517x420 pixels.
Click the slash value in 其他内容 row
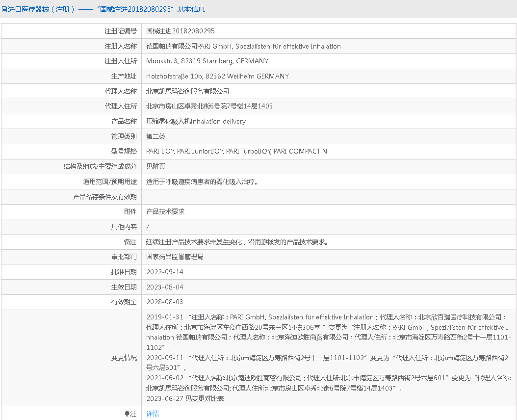147,227
